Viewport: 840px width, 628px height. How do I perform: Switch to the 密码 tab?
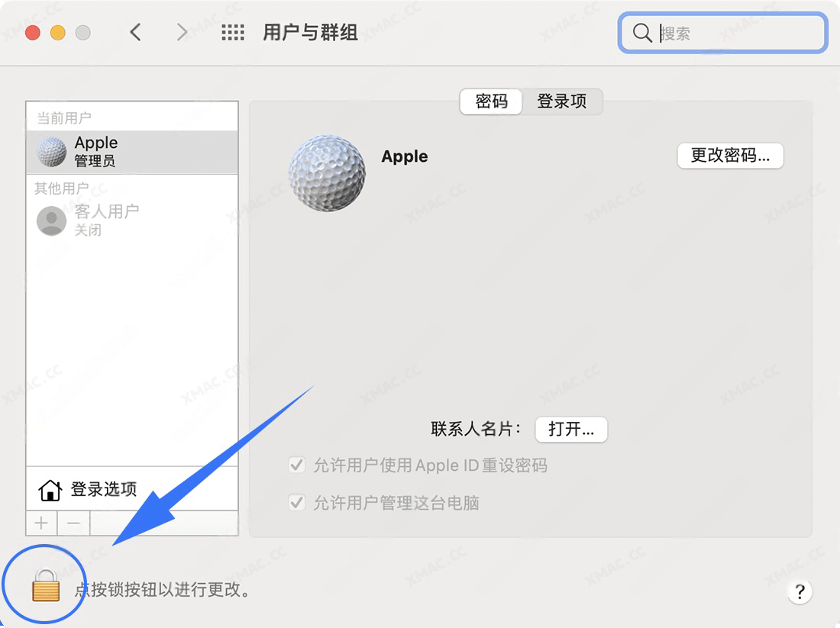491,101
